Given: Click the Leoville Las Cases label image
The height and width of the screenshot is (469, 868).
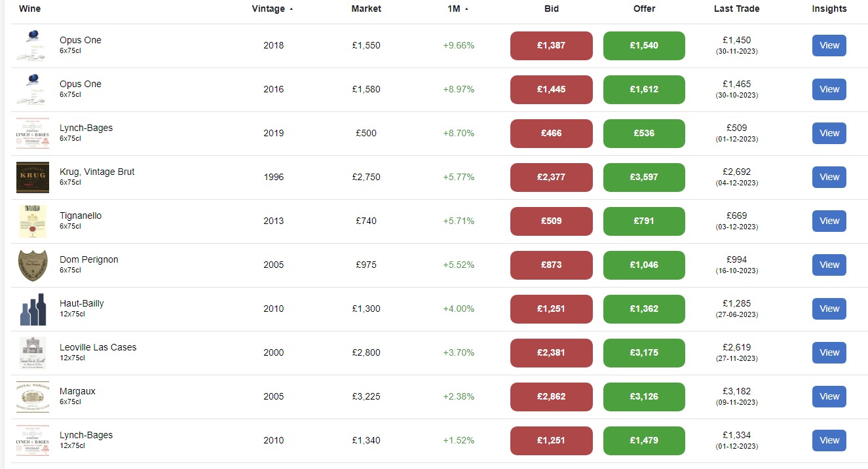Looking at the screenshot, I should pyautogui.click(x=33, y=353).
